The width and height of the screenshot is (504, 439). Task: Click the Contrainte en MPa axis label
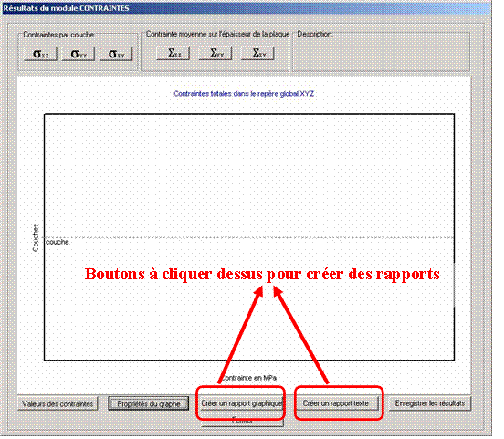click(249, 378)
